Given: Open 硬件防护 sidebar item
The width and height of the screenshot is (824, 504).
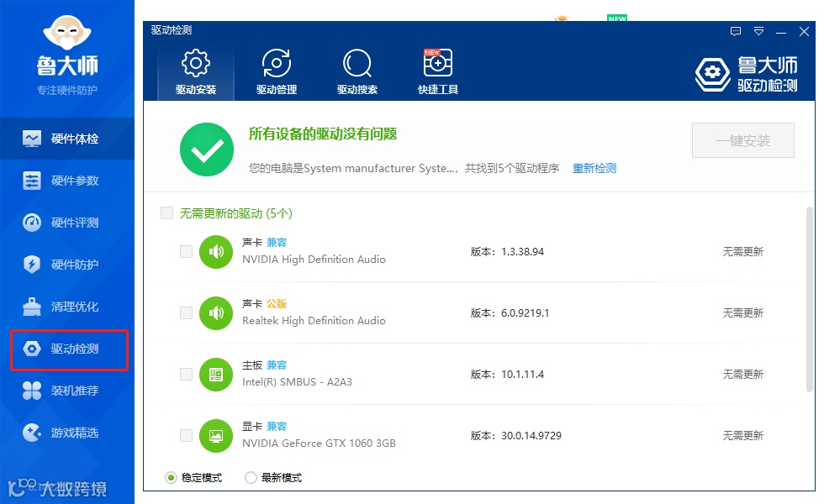Looking at the screenshot, I should point(66,265).
